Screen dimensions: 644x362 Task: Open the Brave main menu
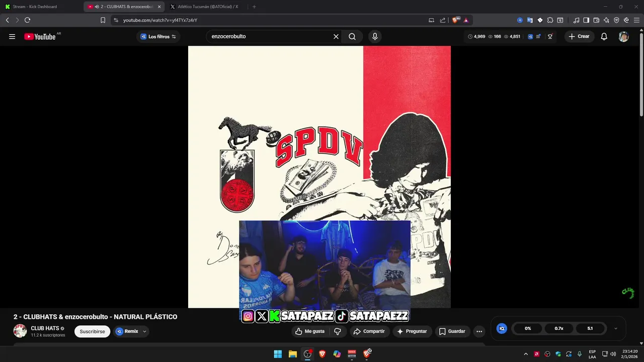click(x=636, y=20)
